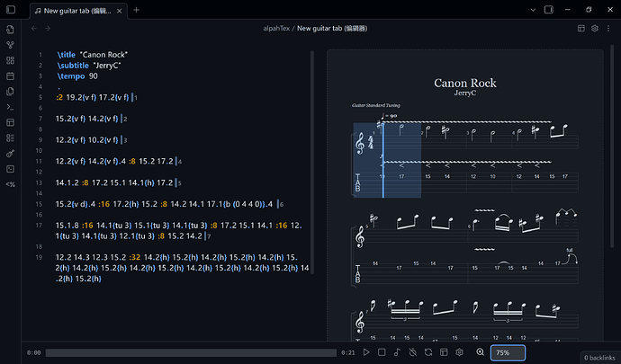
Task: Open the calendar icon in left ribbon
Action: (11, 75)
